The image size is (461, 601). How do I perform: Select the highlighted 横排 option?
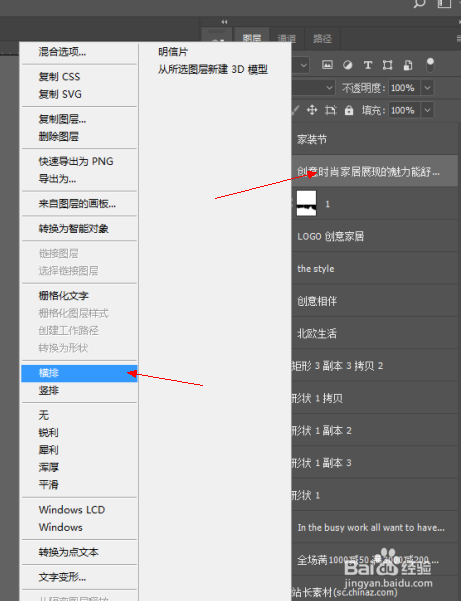point(79,373)
